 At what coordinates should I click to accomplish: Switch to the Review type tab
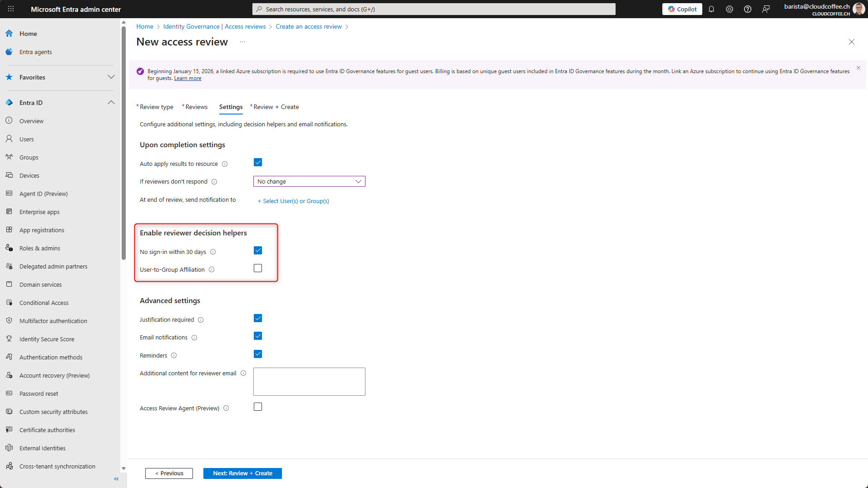point(156,107)
